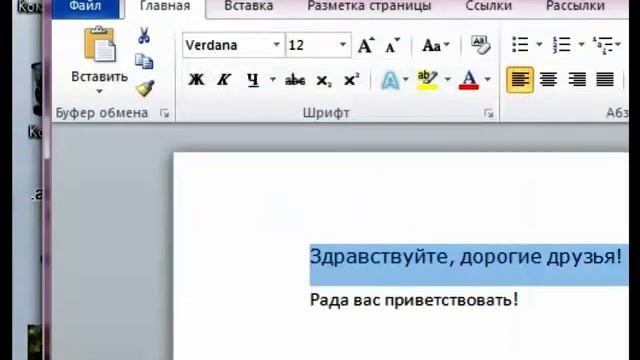This screenshot has width=640, height=360.
Task: Toggle strikethrough abc button
Action: (295, 80)
